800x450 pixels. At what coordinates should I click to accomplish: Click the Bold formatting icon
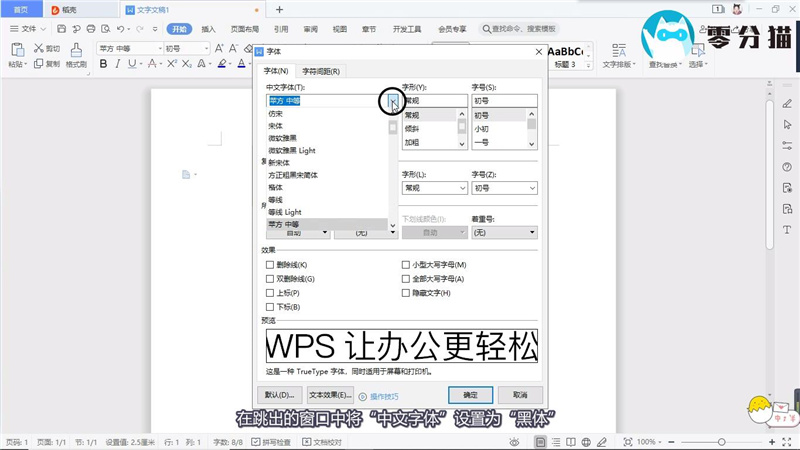click(104, 64)
